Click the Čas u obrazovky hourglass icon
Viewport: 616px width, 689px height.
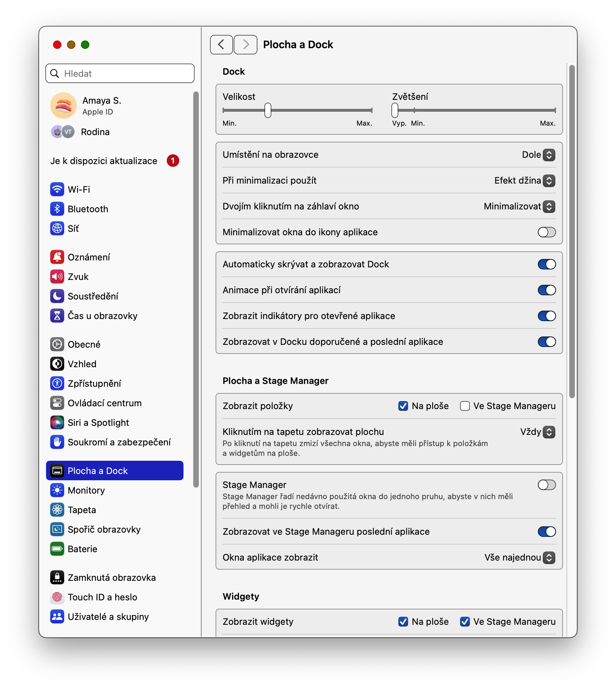(57, 316)
